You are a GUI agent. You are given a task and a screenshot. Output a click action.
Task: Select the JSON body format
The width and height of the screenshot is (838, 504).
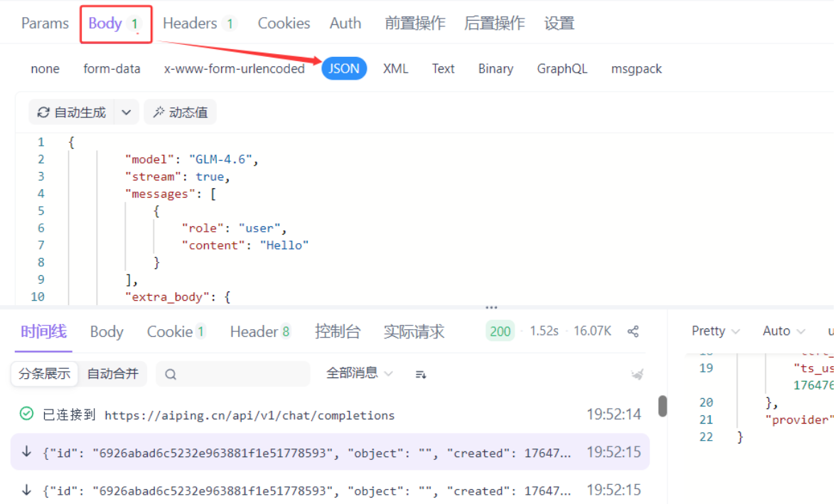click(344, 68)
